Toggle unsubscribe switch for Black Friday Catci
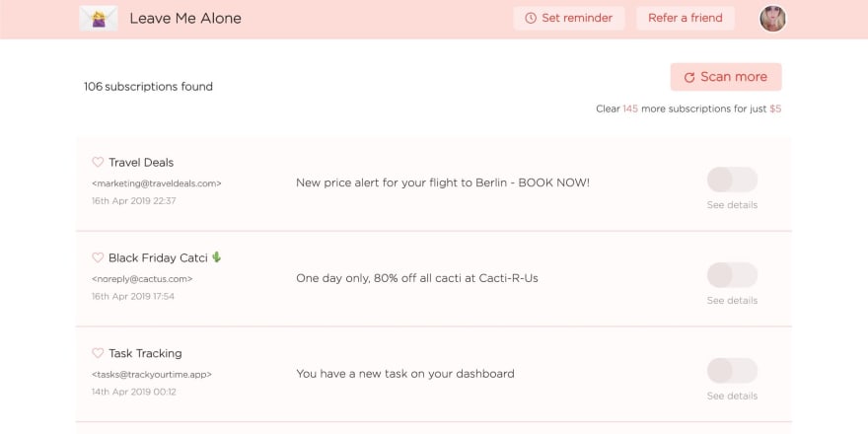Image resolution: width=868 pixels, height=434 pixels. pyautogui.click(x=732, y=275)
